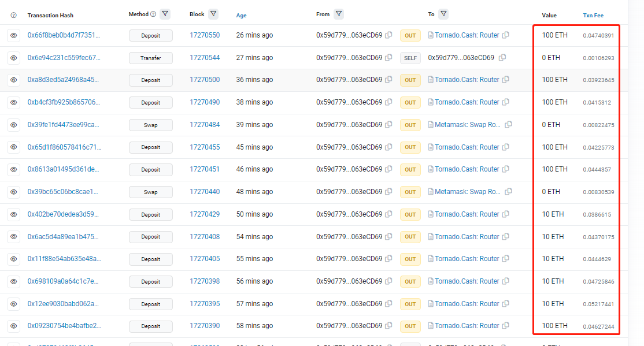Click help icon beside Method header
644x346 pixels.
153,14
